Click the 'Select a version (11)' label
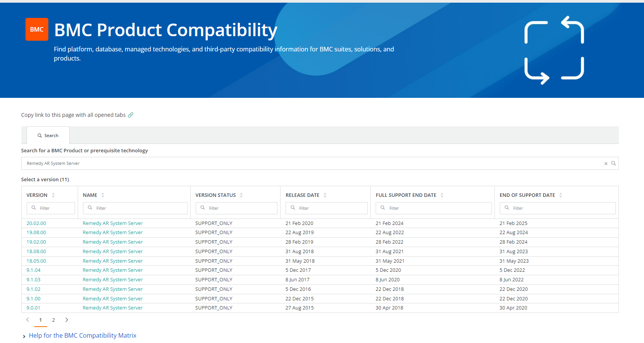This screenshot has width=644, height=343. coord(45,179)
